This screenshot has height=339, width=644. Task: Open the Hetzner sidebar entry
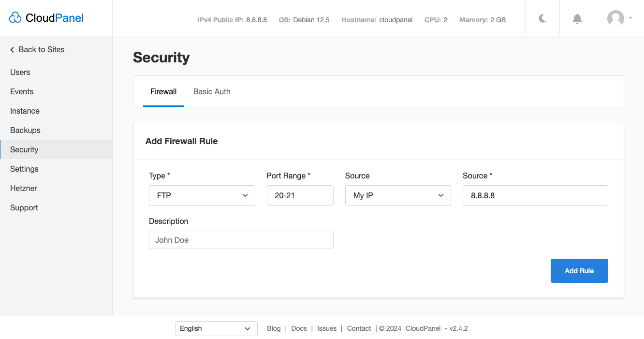23,188
